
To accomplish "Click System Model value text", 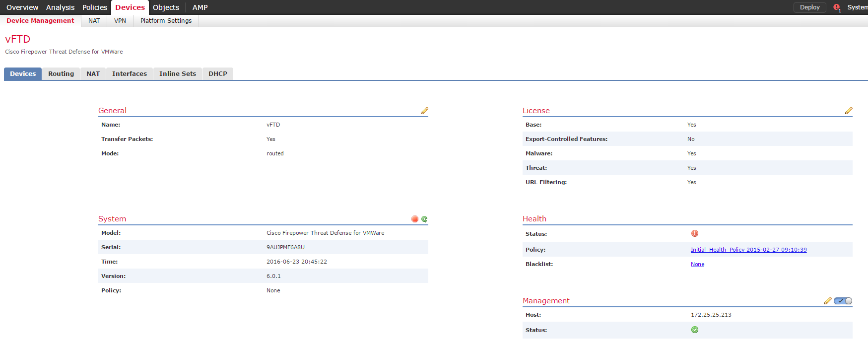I will [x=325, y=233].
